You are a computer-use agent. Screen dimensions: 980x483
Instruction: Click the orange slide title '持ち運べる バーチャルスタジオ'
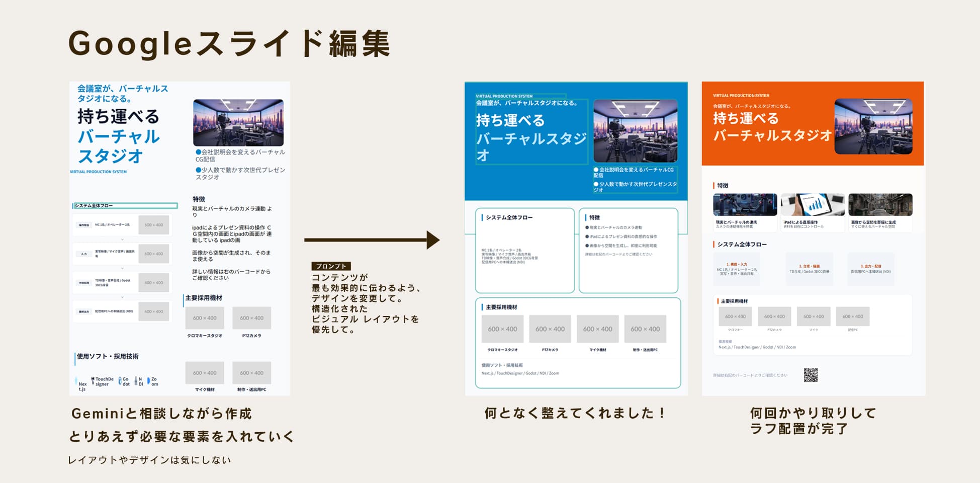(x=772, y=126)
